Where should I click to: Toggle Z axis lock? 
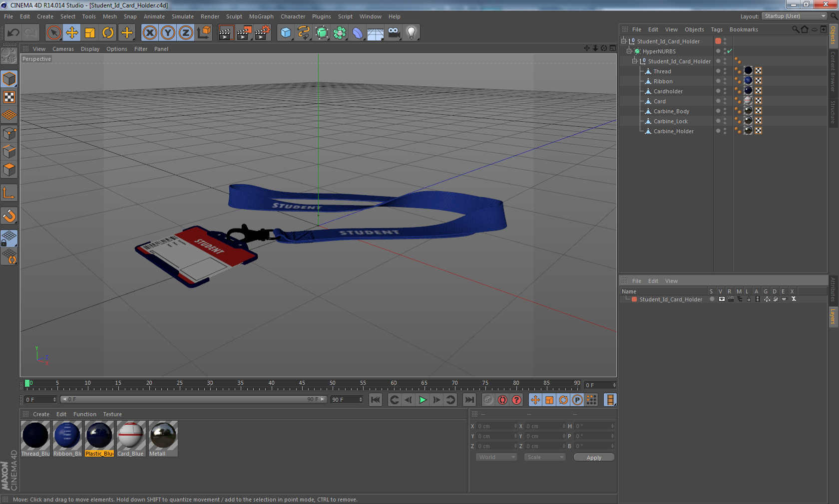point(186,33)
